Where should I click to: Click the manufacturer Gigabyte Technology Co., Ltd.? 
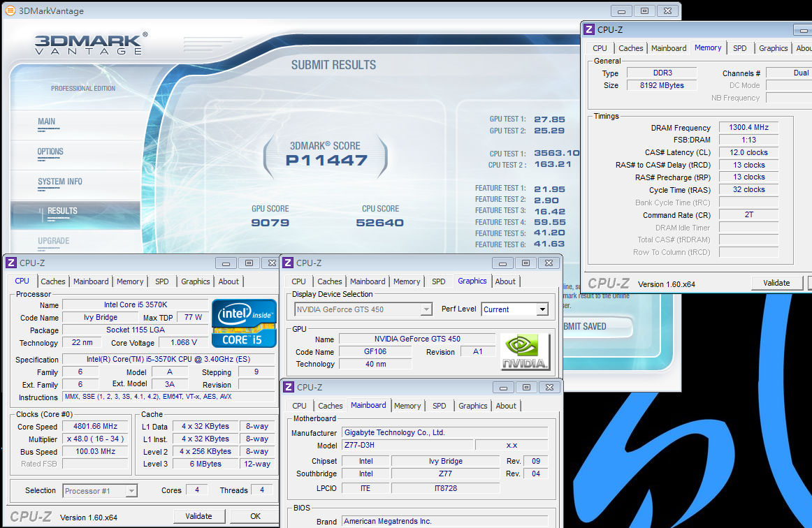coord(445,433)
